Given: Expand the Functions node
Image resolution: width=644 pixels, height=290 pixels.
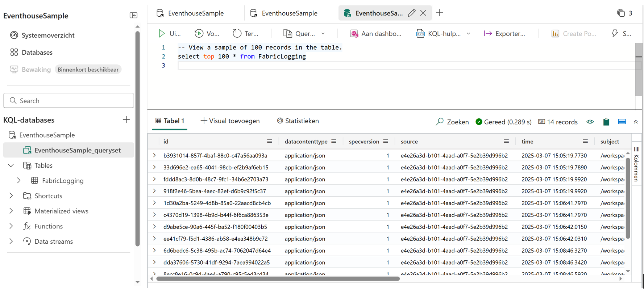Looking at the screenshot, I should click(11, 226).
